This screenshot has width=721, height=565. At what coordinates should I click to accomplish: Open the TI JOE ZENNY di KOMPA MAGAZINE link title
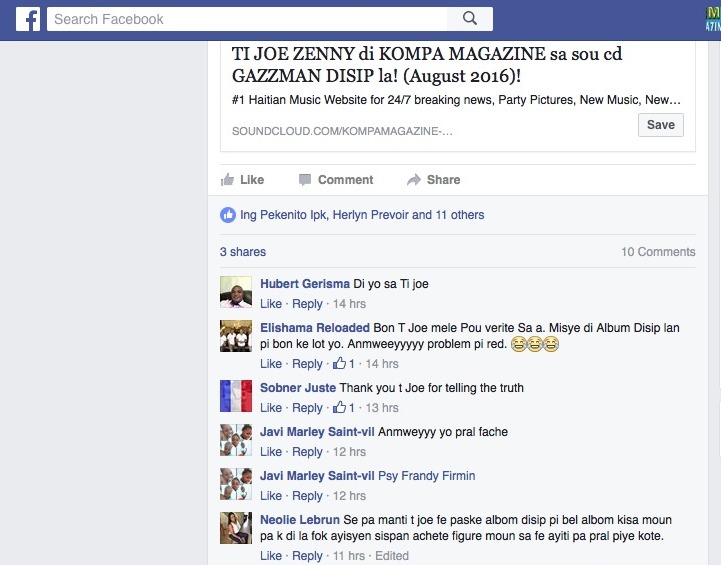pyautogui.click(x=427, y=64)
